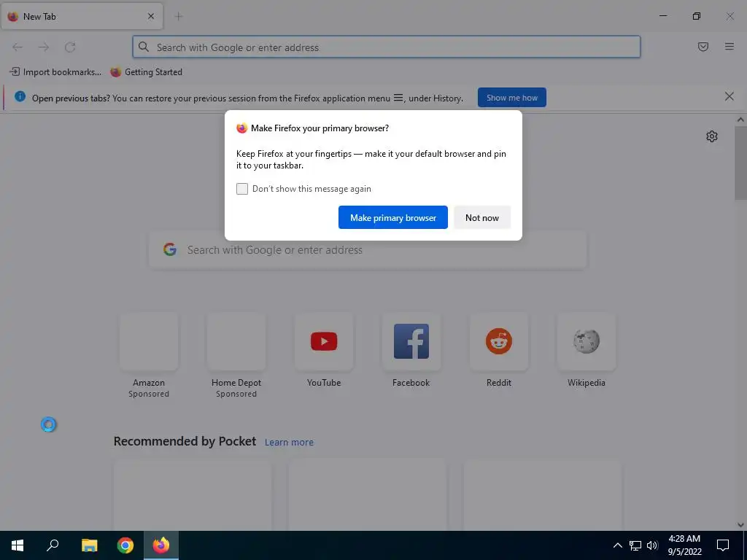
Task: Select the New Tab tab
Action: point(82,16)
